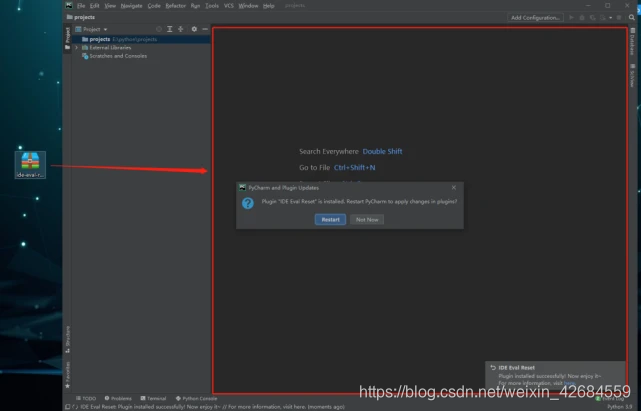641x411 pixels.
Task: Open the Refactor menu
Action: point(175,6)
